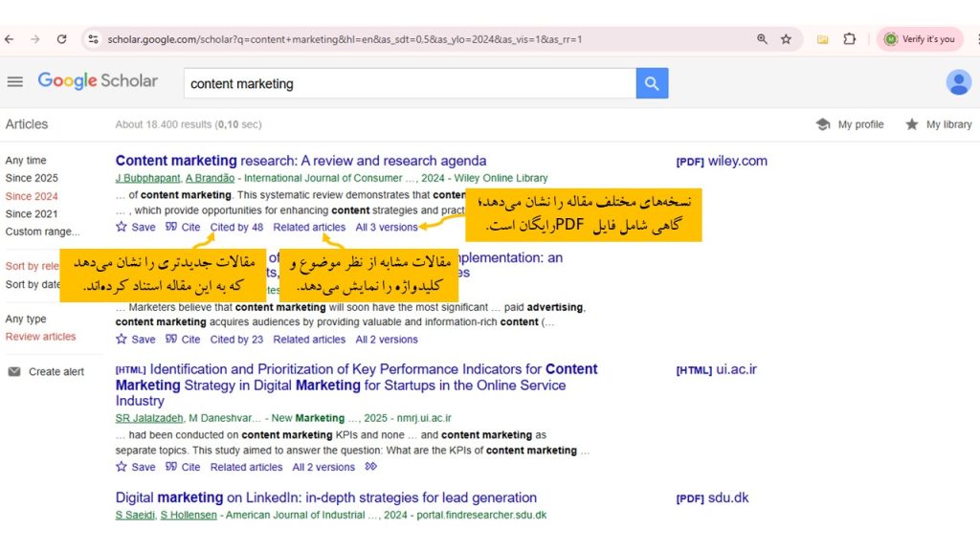Viewport: 980px width, 551px height.
Task: Expand more options arrow on third result
Action: (371, 467)
